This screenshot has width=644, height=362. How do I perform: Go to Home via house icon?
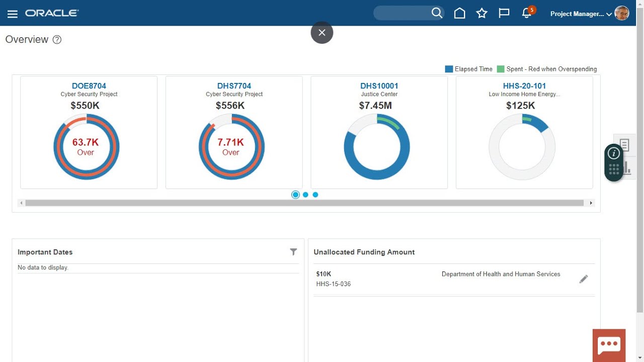(459, 13)
